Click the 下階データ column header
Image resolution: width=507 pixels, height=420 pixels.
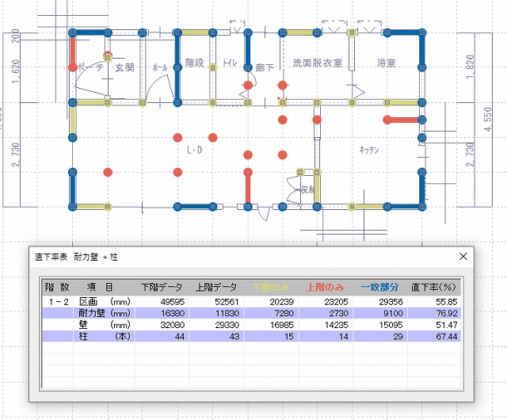[x=162, y=287]
